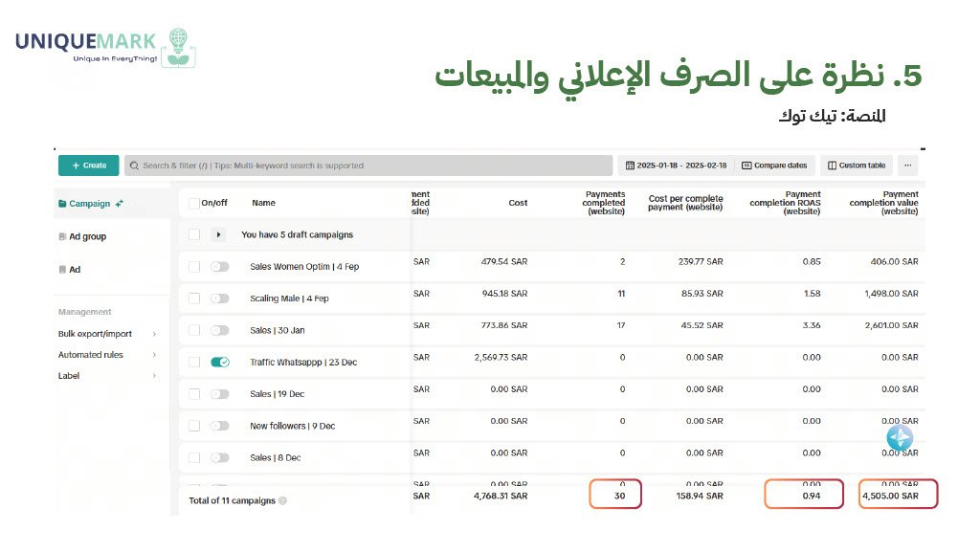Select the Ad group tab
This screenshot has height=552, width=980.
(x=87, y=236)
